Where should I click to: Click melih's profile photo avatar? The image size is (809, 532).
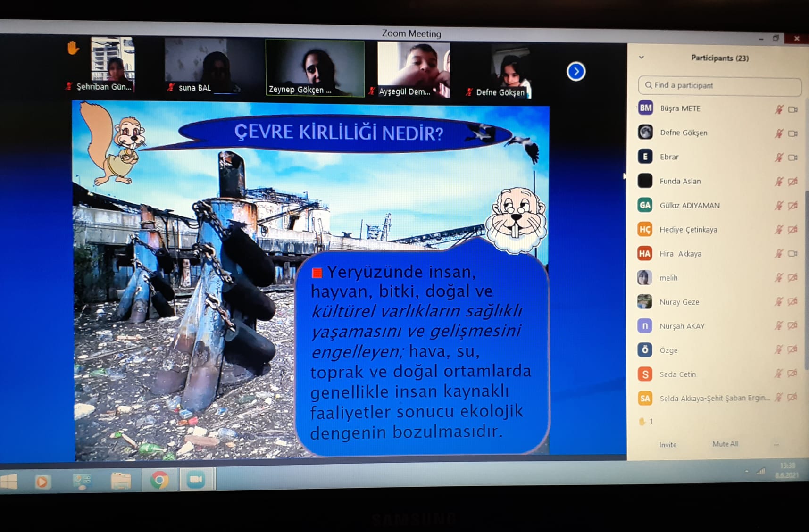coord(645,277)
